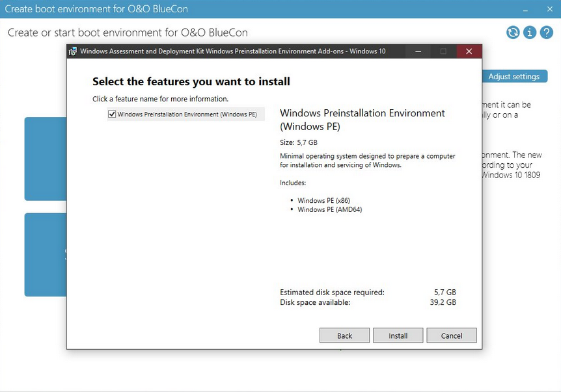
Task: Click the 'Disk space available:' label
Action: pos(315,302)
